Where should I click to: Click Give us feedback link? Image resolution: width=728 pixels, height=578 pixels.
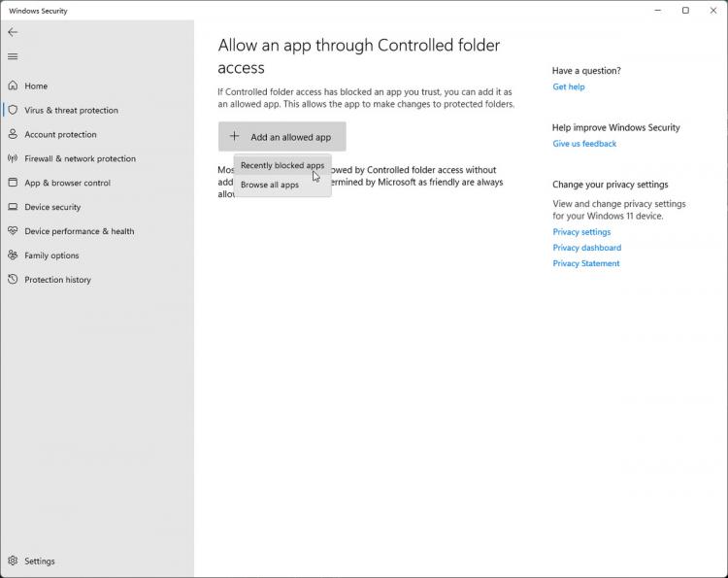[x=584, y=144]
